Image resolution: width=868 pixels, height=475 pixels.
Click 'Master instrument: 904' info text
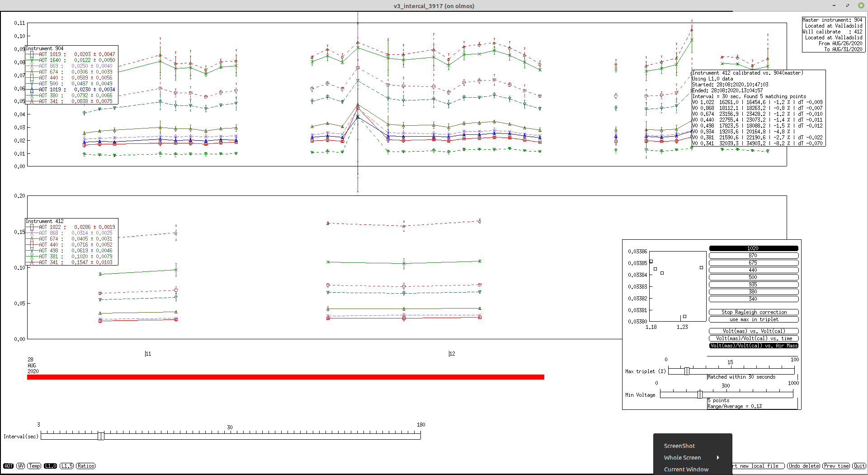(x=832, y=20)
